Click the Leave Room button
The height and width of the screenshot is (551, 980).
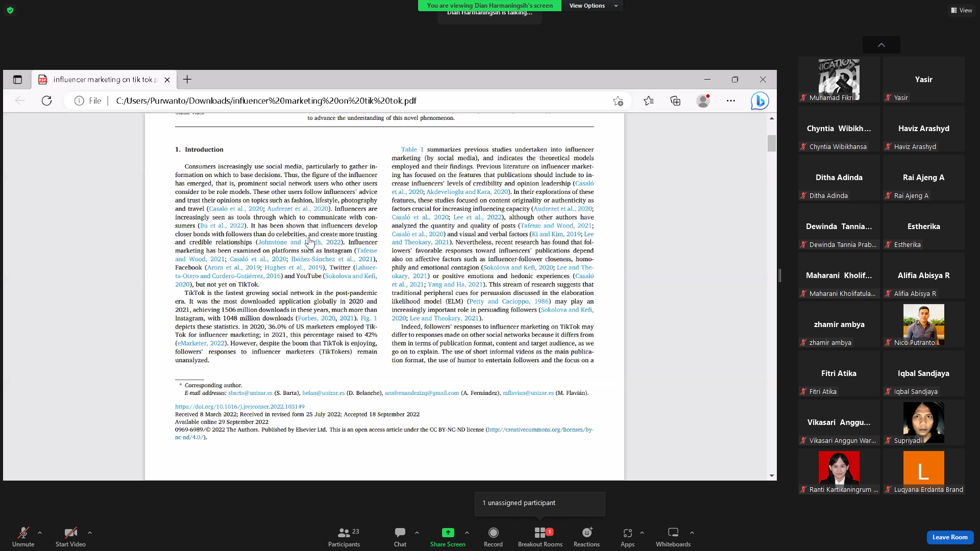pos(950,537)
